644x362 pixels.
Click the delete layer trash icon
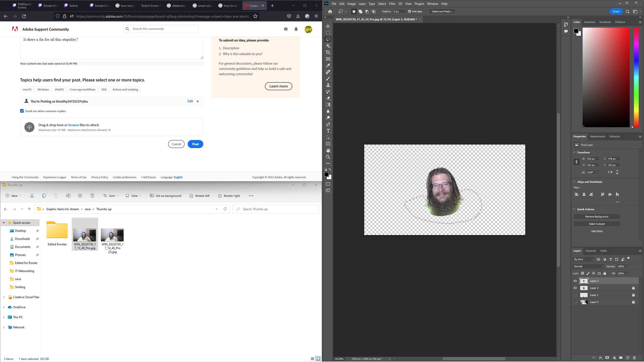click(x=634, y=358)
